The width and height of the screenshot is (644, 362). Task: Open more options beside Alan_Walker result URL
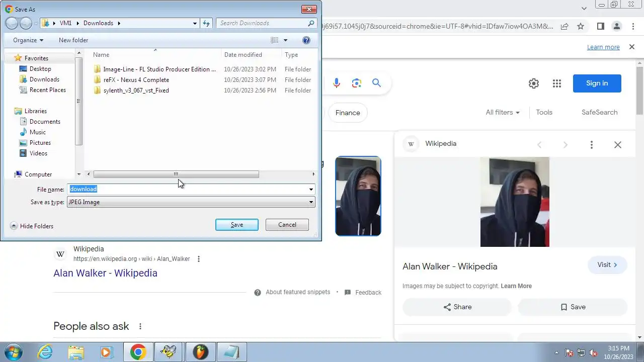[x=199, y=259]
